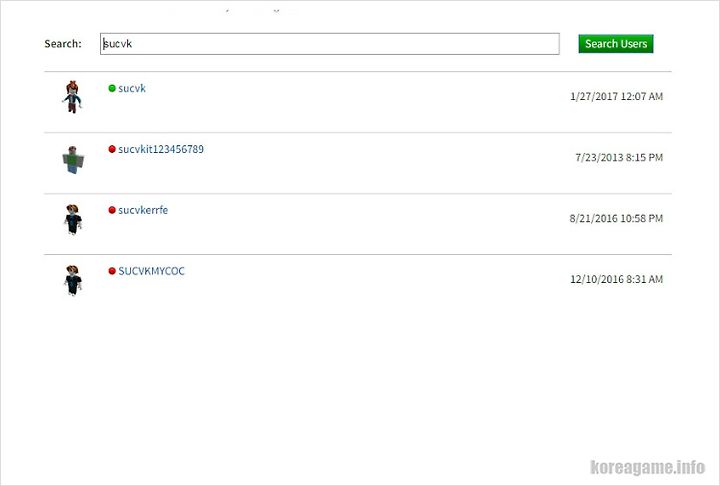Click the avatar thumbnail of sucvkerrfe
The image size is (720, 486).
[x=73, y=219]
